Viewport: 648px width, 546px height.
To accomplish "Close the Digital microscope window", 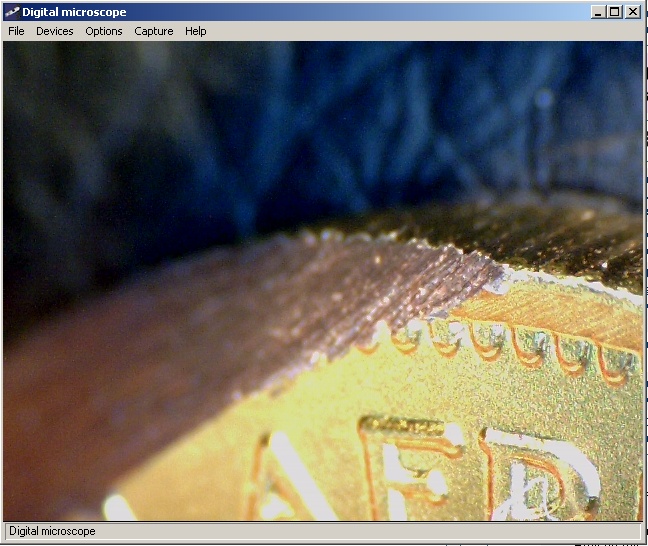I will (632, 12).
